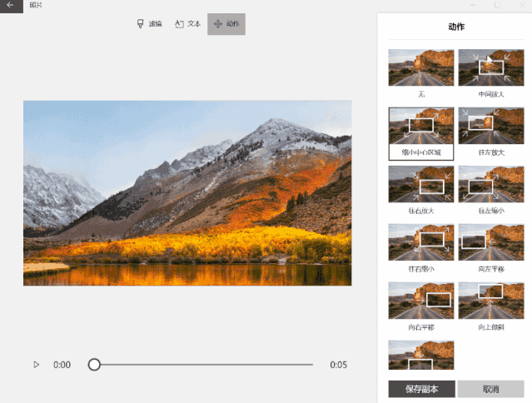Pick the last partially visible motion thumbnail
This screenshot has width=532, height=403.
pos(421,355)
